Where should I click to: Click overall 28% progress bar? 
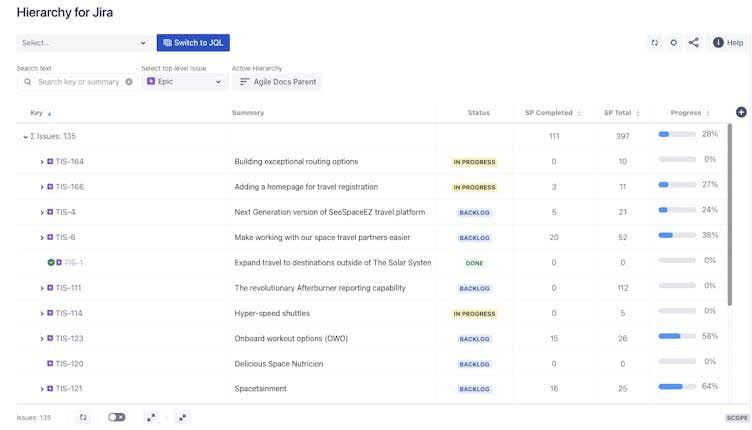pyautogui.click(x=677, y=134)
